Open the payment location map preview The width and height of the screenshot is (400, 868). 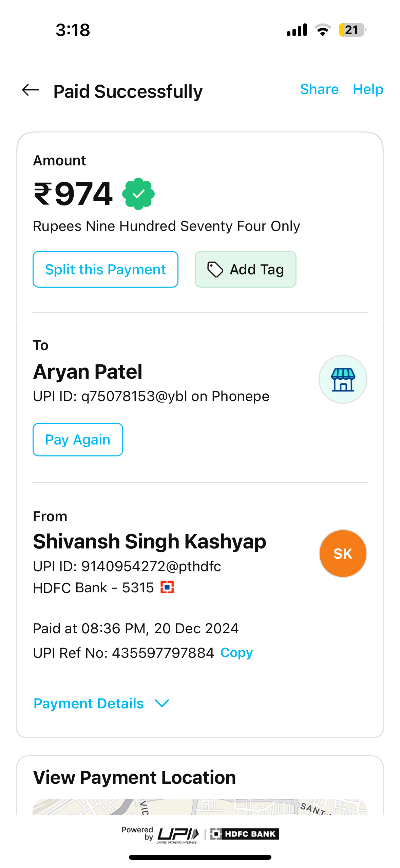click(200, 807)
